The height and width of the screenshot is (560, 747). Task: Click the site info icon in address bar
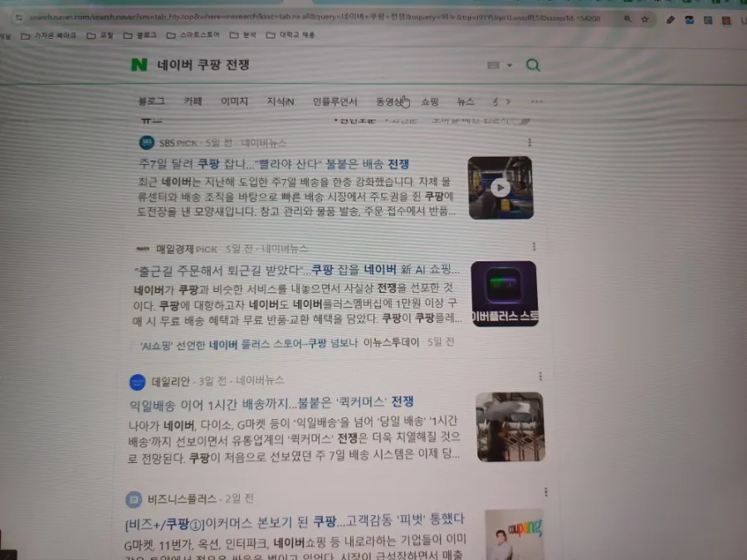click(x=18, y=18)
